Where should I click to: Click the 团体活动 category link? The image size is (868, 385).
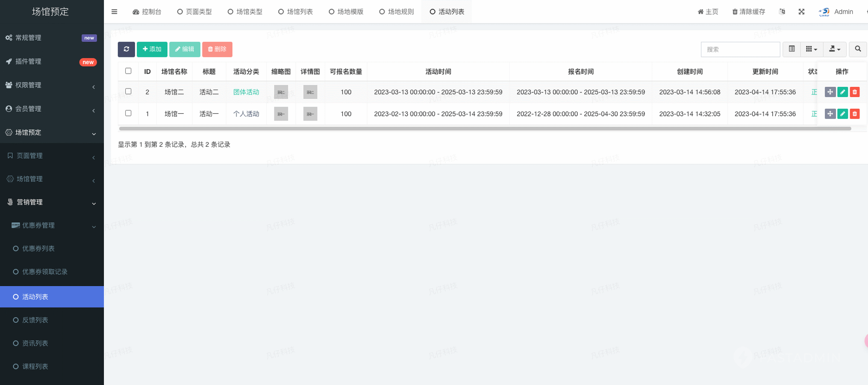tap(246, 92)
